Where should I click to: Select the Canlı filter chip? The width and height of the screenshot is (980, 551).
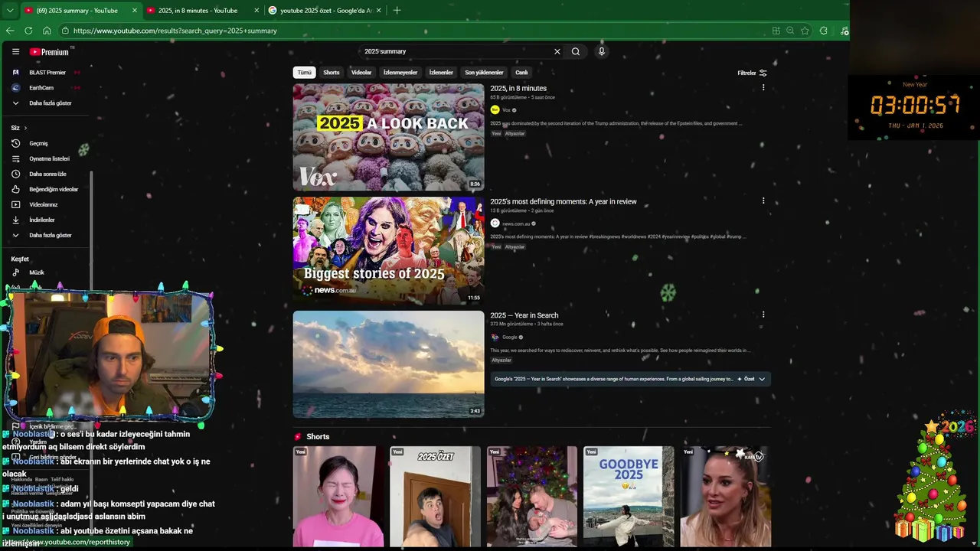click(521, 73)
